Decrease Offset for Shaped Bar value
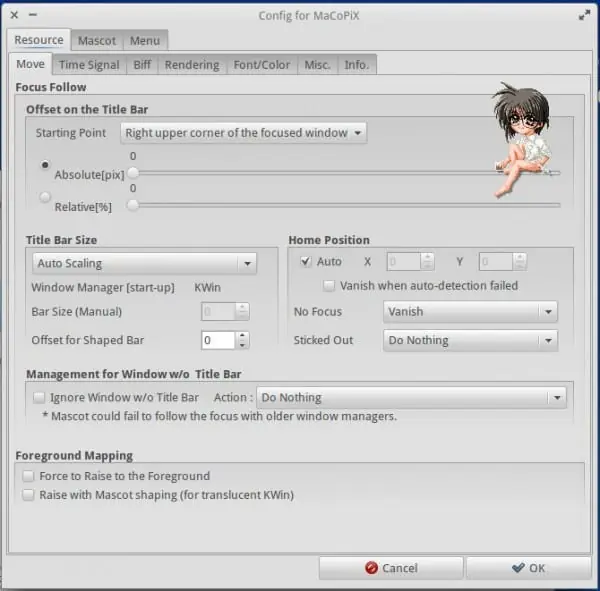This screenshot has width=600, height=591. coord(242,345)
